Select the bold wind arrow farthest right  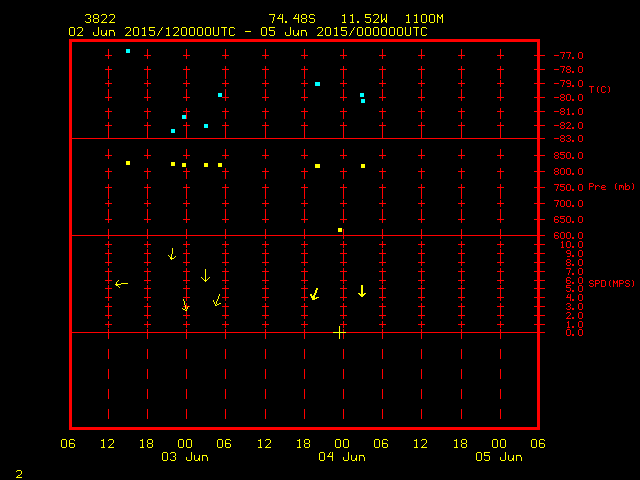362,291
